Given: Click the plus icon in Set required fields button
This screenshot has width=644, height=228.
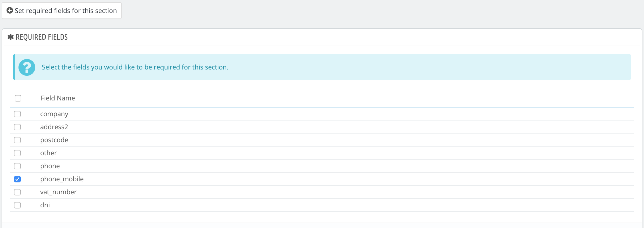Looking at the screenshot, I should pyautogui.click(x=10, y=10).
